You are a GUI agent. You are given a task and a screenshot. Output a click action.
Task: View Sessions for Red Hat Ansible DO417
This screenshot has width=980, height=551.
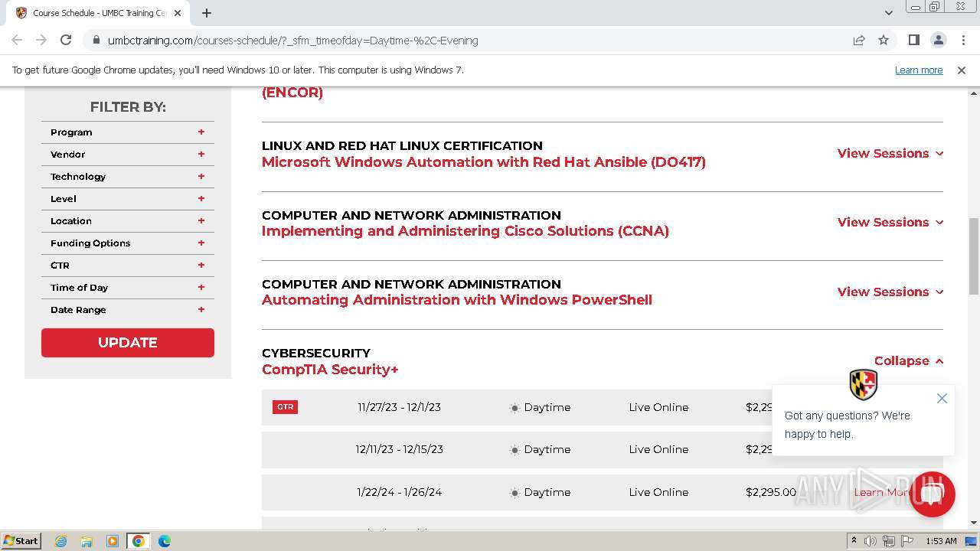tap(890, 153)
